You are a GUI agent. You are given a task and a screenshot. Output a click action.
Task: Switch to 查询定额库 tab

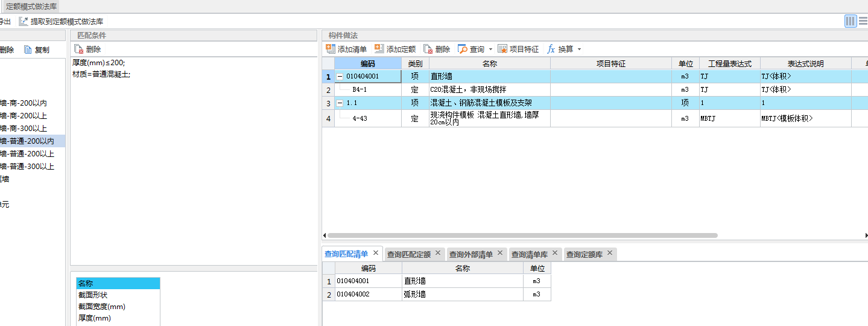click(x=584, y=254)
